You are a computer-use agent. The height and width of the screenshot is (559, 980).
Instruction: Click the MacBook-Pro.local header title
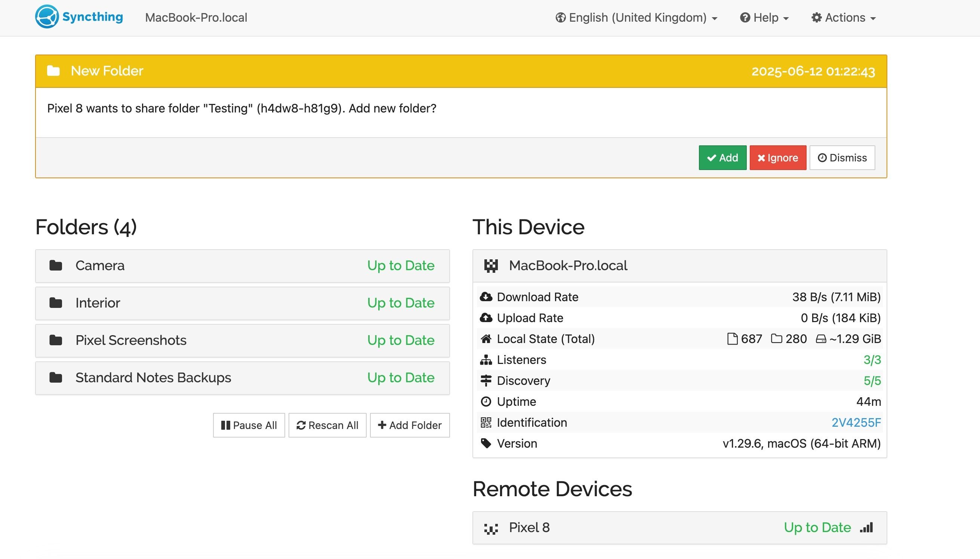coord(196,18)
